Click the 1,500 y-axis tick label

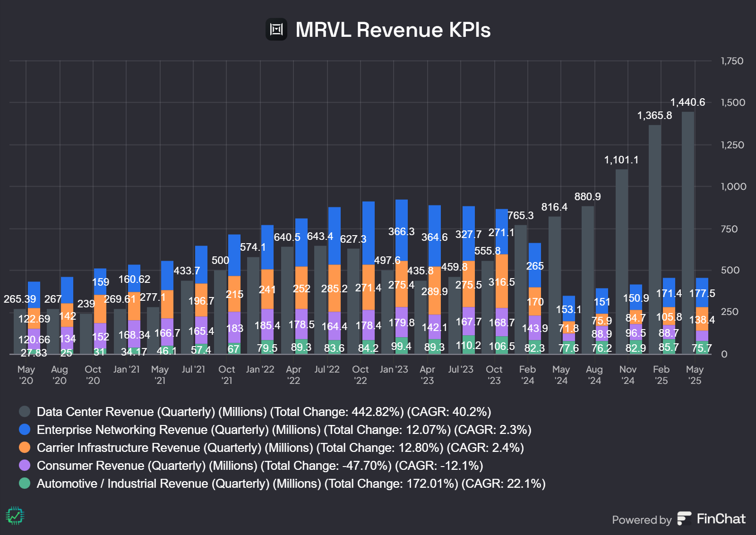click(x=733, y=102)
